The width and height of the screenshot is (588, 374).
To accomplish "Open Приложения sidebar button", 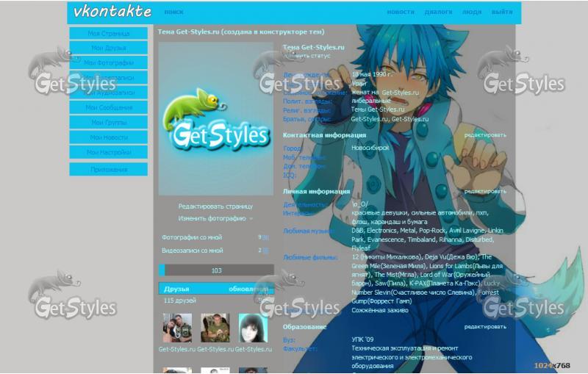I will (108, 170).
